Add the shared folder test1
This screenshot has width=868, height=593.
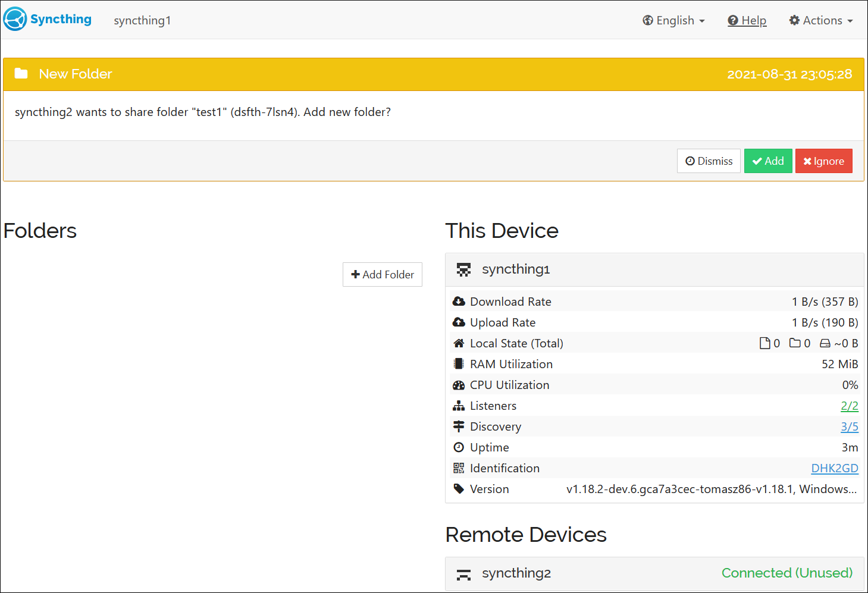click(x=767, y=161)
